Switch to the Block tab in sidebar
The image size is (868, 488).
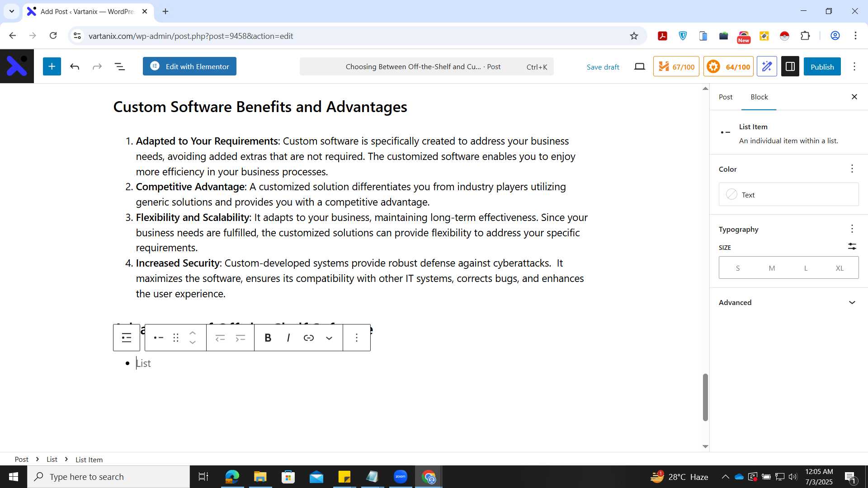(x=759, y=97)
